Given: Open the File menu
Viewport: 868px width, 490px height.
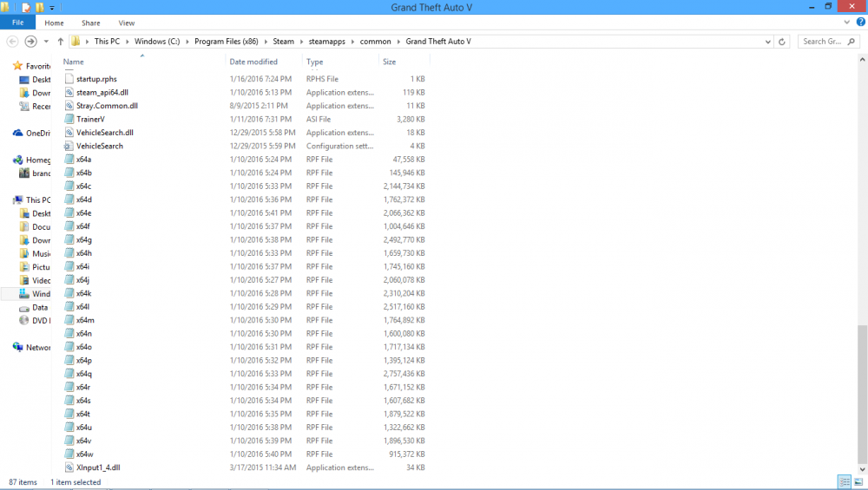Looking at the screenshot, I should tap(17, 23).
